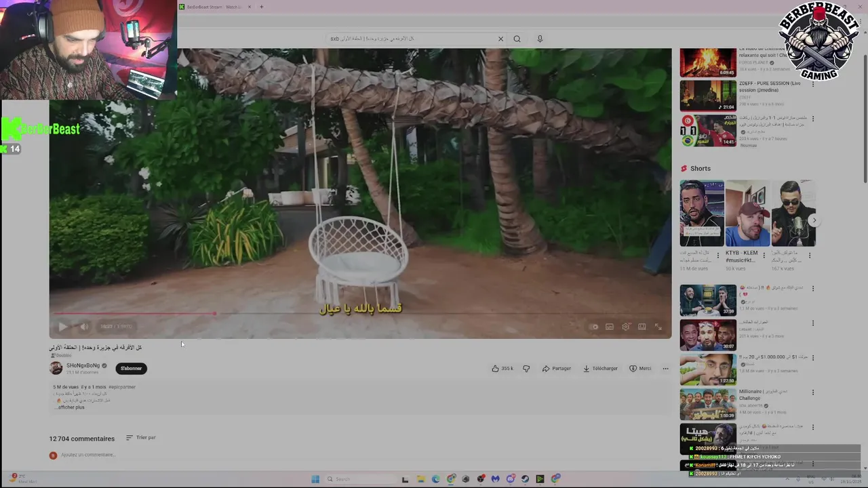Click the Partager share button

click(x=557, y=369)
